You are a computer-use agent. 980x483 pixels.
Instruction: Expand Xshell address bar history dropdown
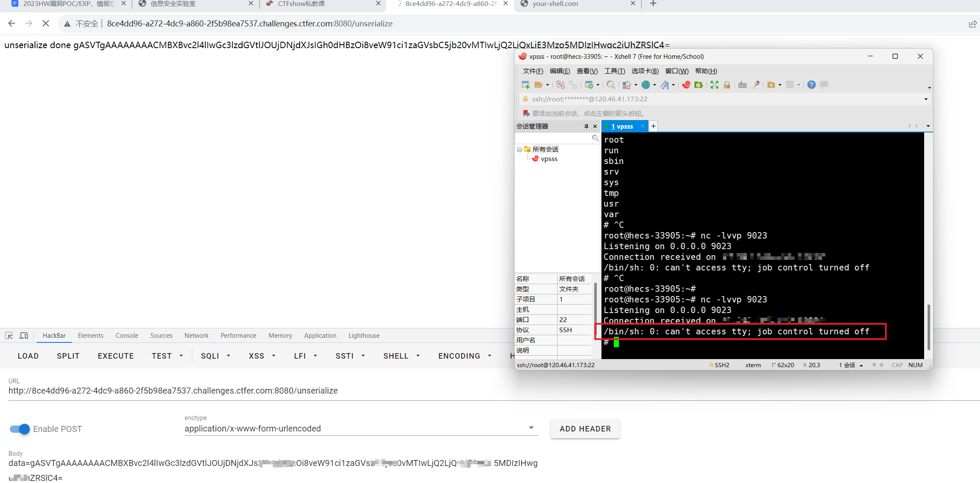coord(926,99)
